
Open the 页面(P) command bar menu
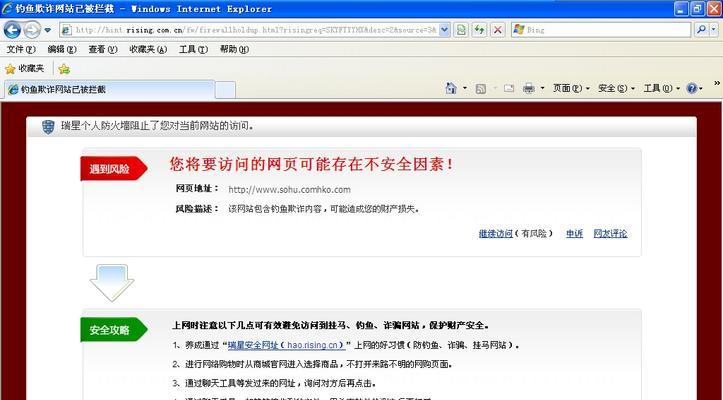[x=571, y=88]
